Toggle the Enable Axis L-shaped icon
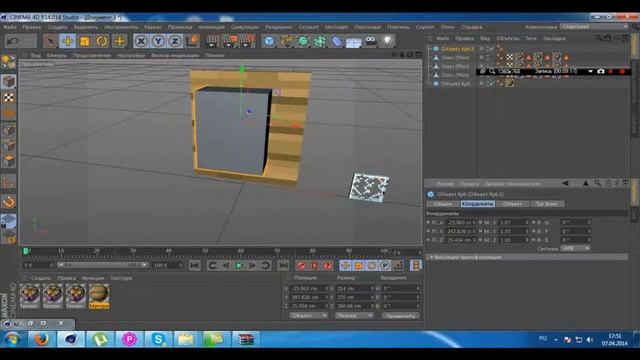The width and height of the screenshot is (640, 360). click(8, 181)
